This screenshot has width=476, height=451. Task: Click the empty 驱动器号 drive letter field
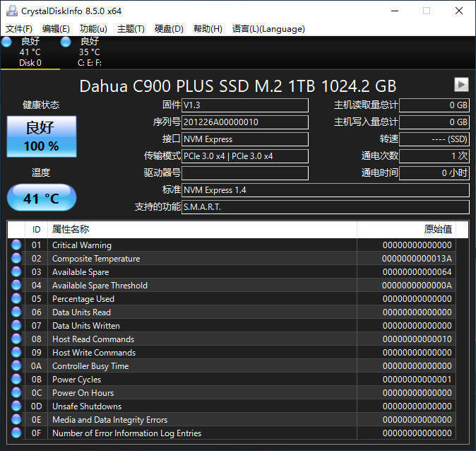tap(244, 173)
